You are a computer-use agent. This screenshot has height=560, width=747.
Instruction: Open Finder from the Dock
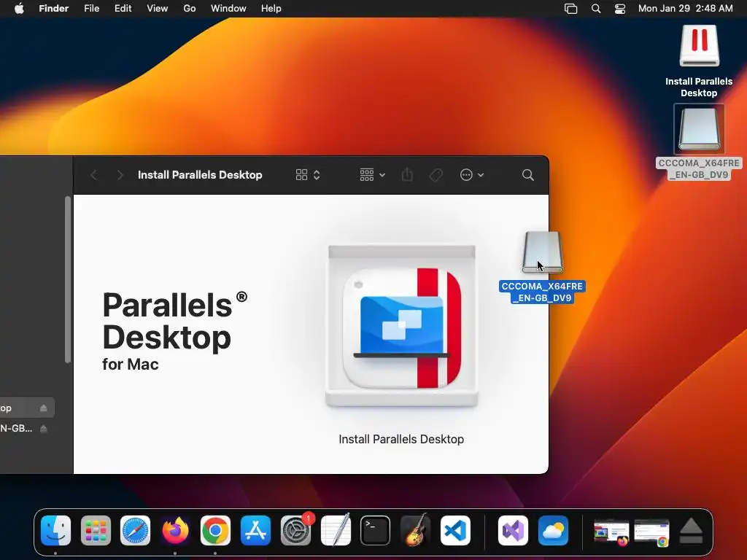55,531
